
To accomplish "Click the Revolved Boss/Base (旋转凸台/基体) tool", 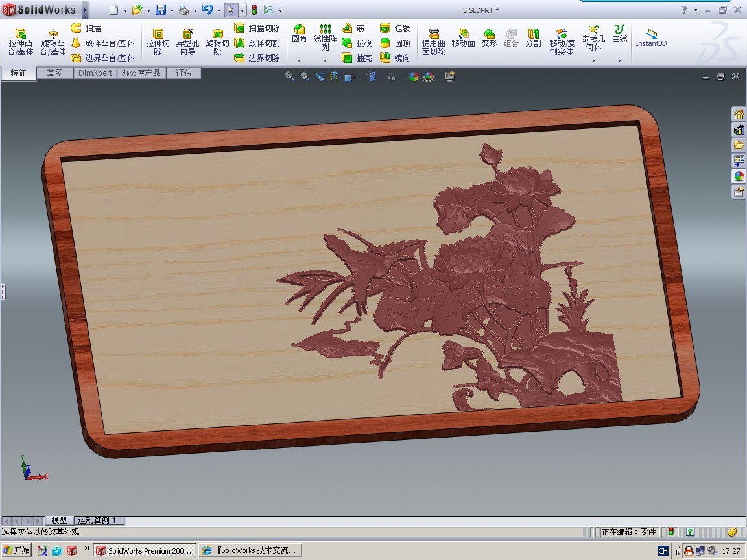I will pos(53,42).
